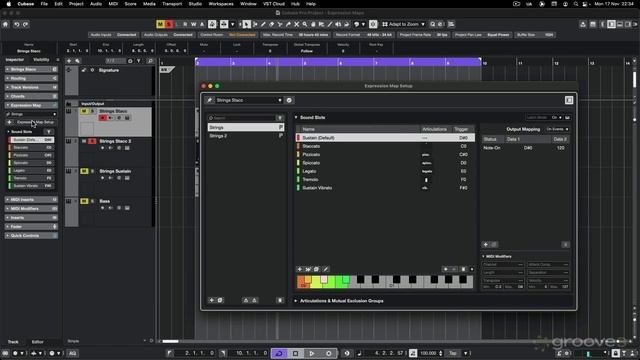Toggle global Solo S in toolbar
This screenshot has height=360, width=640.
[169, 24]
